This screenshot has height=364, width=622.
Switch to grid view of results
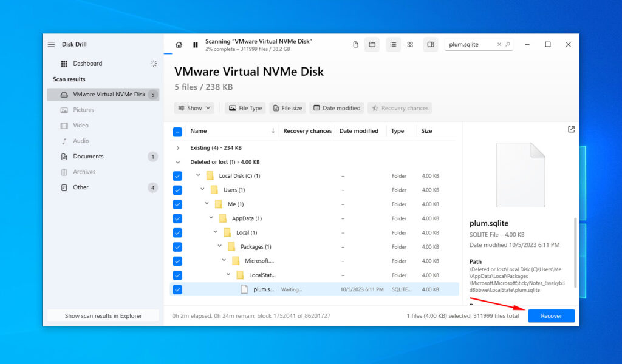click(x=410, y=44)
